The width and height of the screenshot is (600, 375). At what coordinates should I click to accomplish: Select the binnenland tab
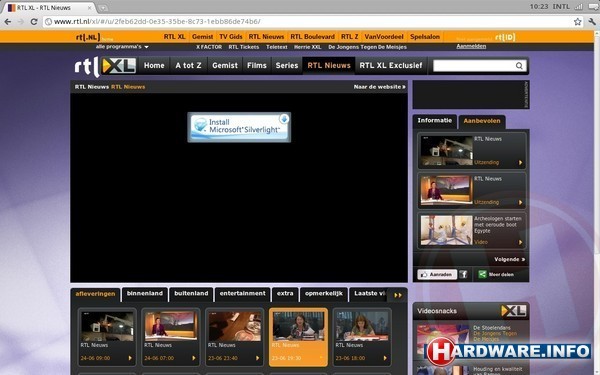pyautogui.click(x=145, y=293)
